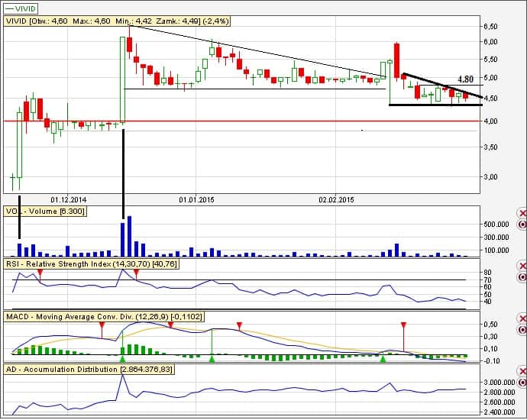Close the Volume indicator panel

click(x=522, y=212)
